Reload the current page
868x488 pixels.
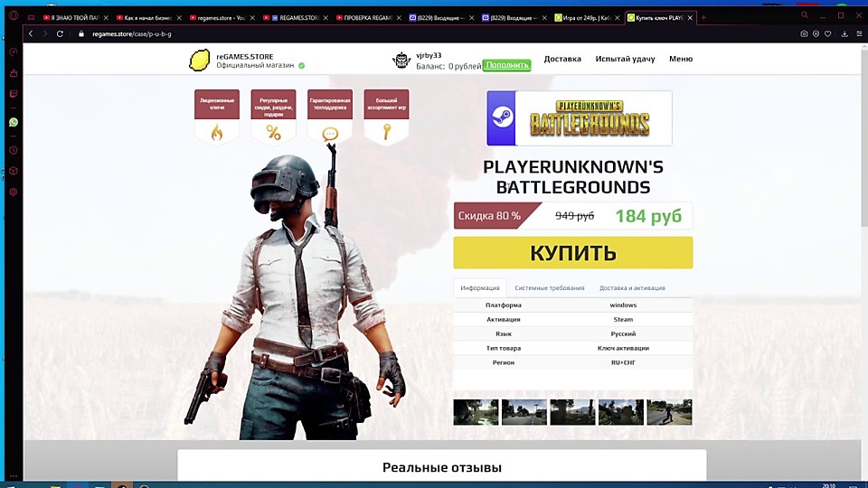point(60,33)
